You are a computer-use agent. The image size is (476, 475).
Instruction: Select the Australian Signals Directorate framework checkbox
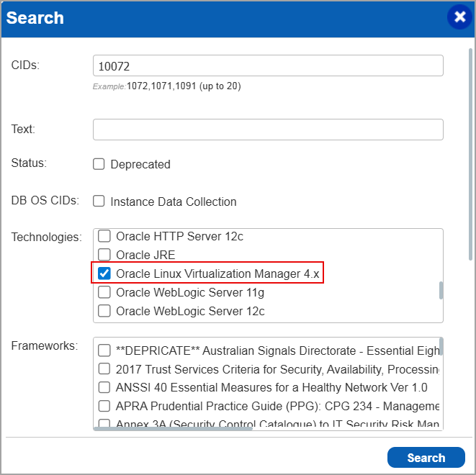(x=104, y=350)
